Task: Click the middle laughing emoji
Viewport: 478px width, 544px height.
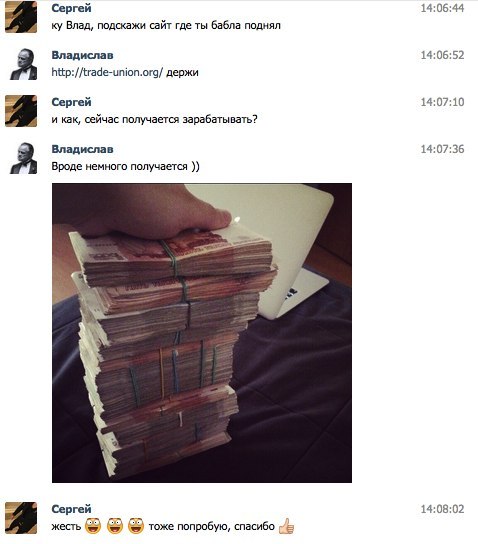Action: click(x=115, y=526)
